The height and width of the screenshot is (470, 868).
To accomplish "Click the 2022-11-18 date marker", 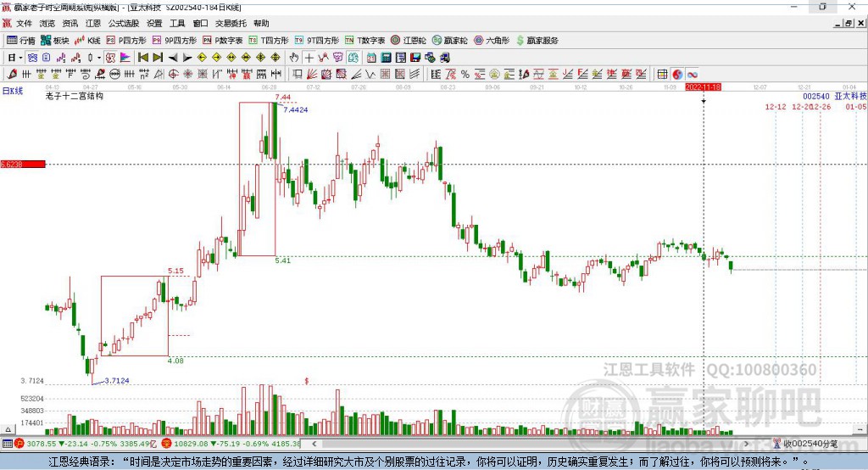I will click(x=703, y=87).
